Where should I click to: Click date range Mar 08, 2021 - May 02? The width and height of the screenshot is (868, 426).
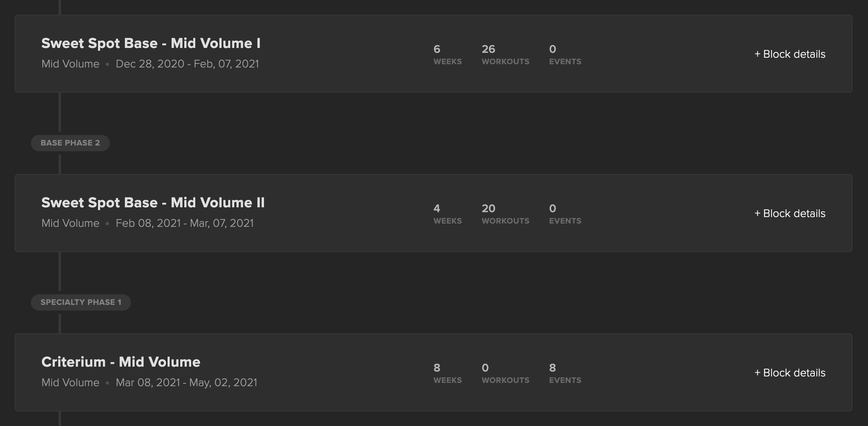186,383
